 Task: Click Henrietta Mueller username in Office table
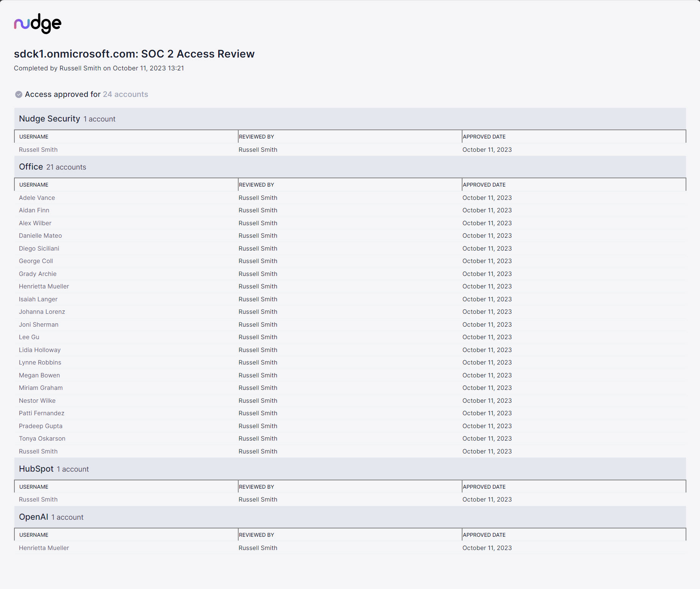coord(44,286)
